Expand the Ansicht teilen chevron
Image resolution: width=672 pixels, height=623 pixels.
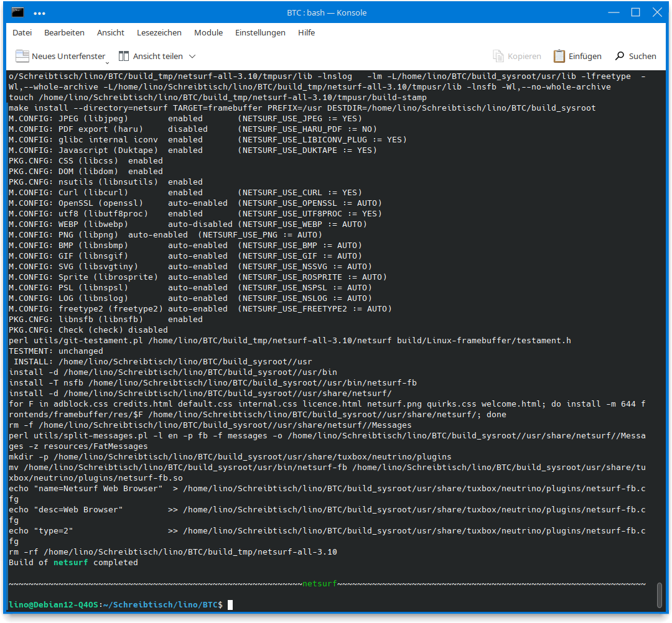[x=192, y=56]
